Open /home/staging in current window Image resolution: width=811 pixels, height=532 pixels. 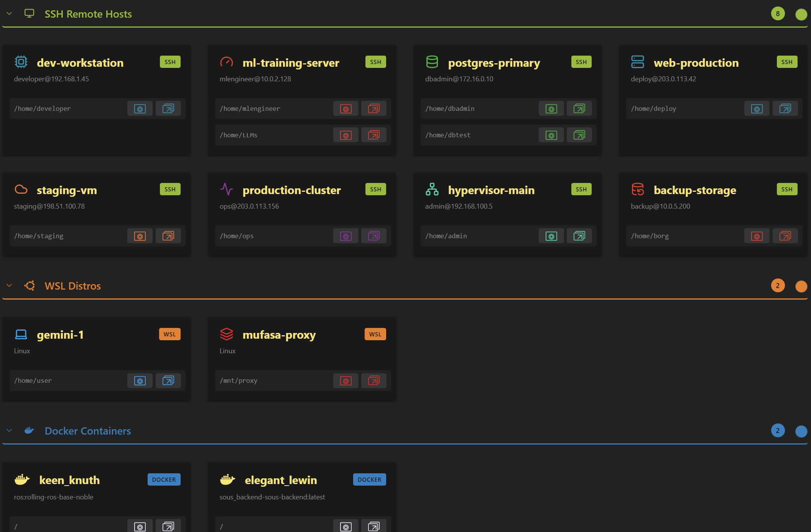pos(140,236)
